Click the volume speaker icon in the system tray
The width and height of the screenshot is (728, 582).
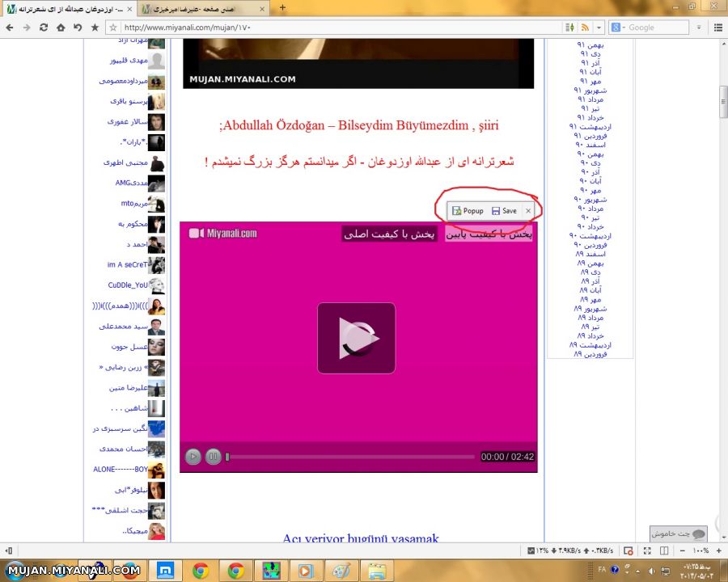652,571
